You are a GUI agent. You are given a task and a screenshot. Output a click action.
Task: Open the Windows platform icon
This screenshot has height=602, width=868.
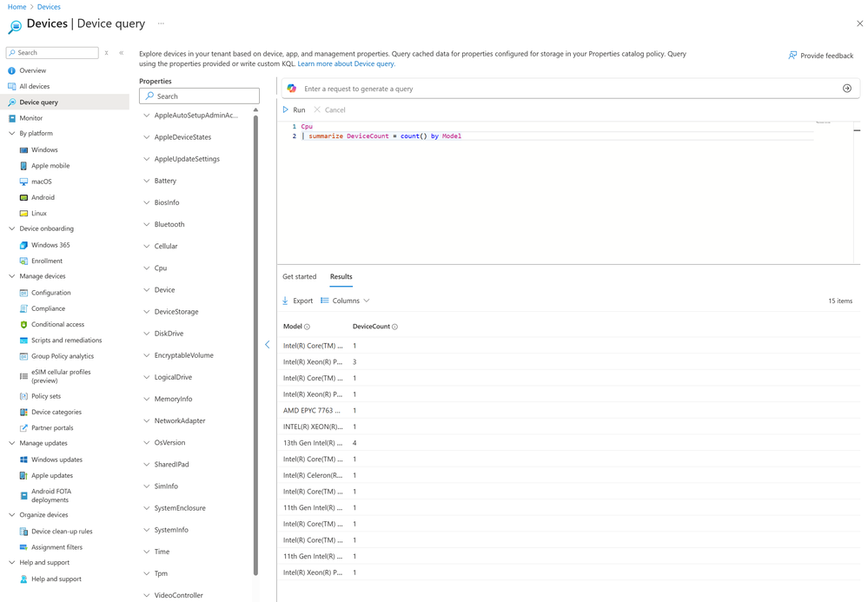tap(23, 150)
